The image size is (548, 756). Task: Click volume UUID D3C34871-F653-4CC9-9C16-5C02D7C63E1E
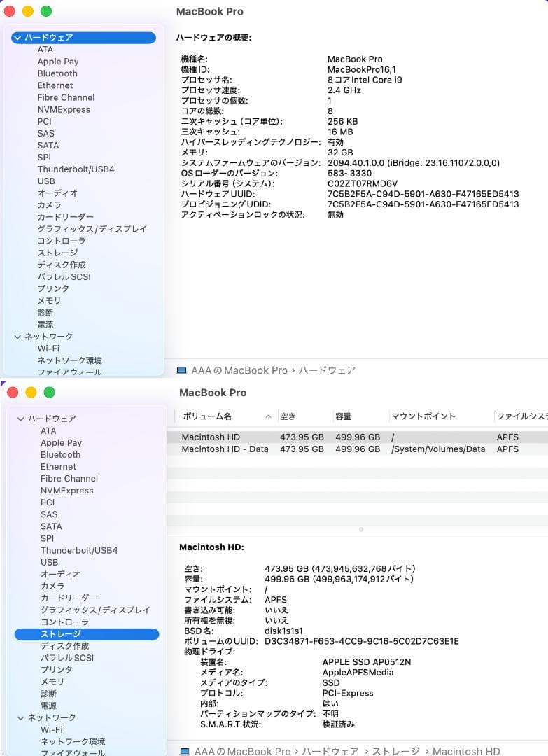click(361, 642)
